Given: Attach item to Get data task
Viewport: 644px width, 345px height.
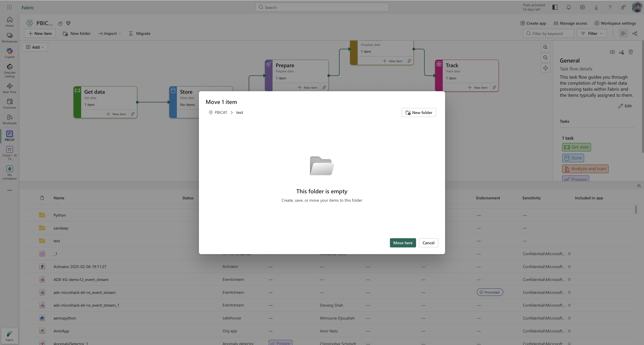Looking at the screenshot, I should coord(133,114).
